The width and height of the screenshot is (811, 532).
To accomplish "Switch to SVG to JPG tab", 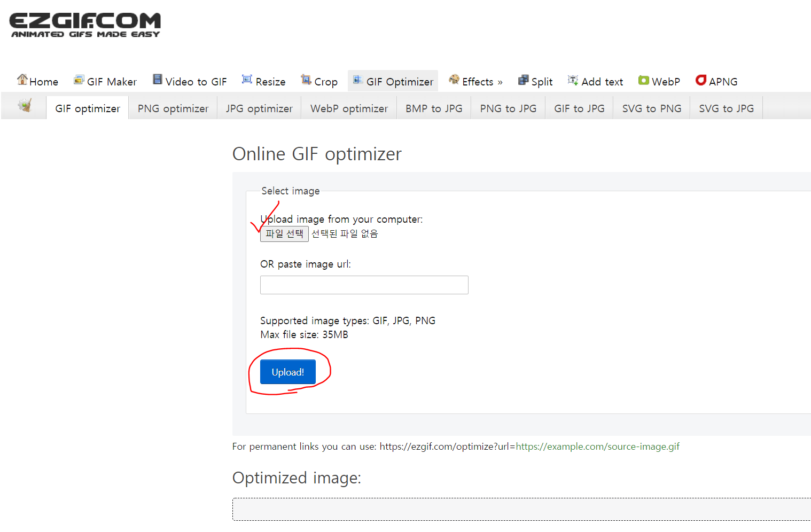I will 727,108.
